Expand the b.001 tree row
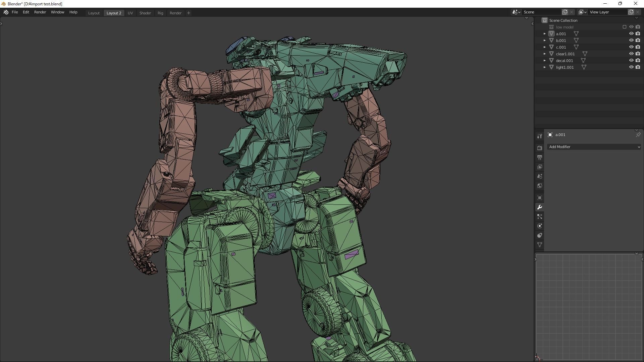 pos(545,40)
